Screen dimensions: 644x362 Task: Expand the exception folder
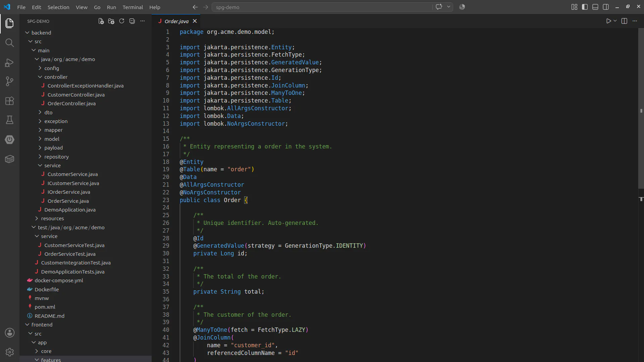pos(86,121)
